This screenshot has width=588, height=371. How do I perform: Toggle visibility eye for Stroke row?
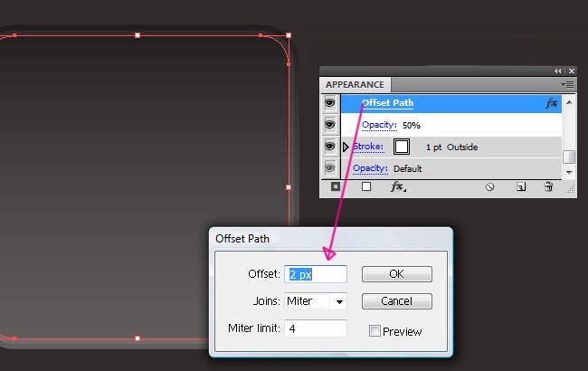click(329, 147)
